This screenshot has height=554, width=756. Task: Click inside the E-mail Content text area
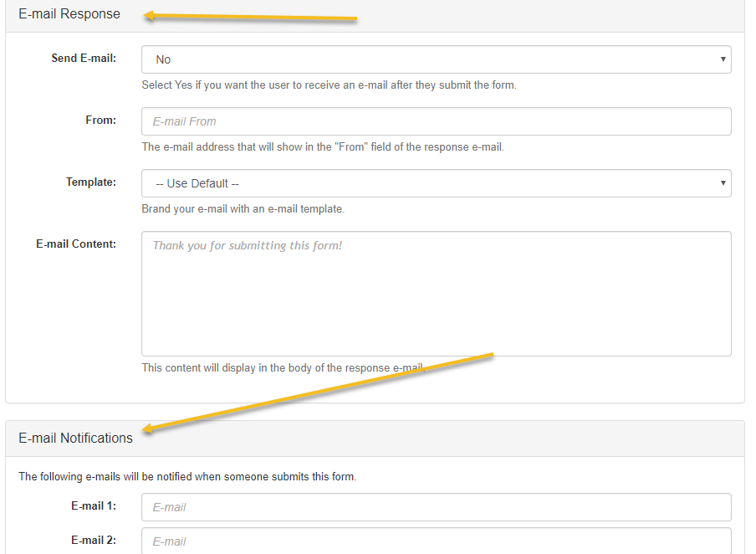(x=436, y=294)
